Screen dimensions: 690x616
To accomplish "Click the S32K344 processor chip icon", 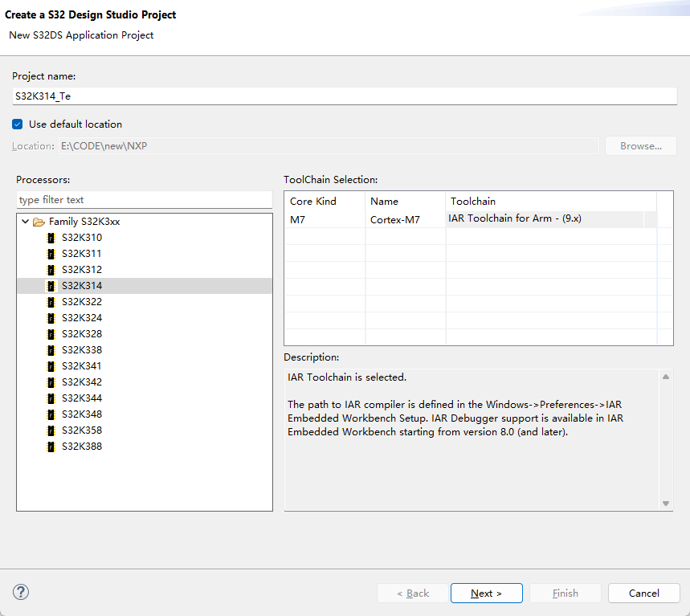I will click(52, 398).
